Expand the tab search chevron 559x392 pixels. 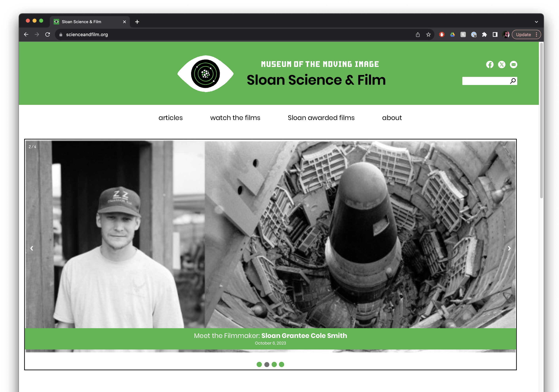(x=536, y=22)
